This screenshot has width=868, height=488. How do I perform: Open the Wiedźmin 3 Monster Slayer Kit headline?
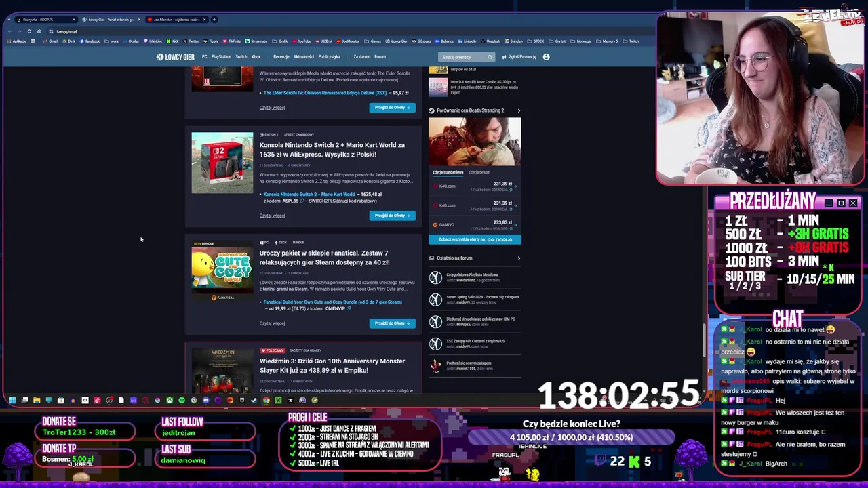pos(332,366)
